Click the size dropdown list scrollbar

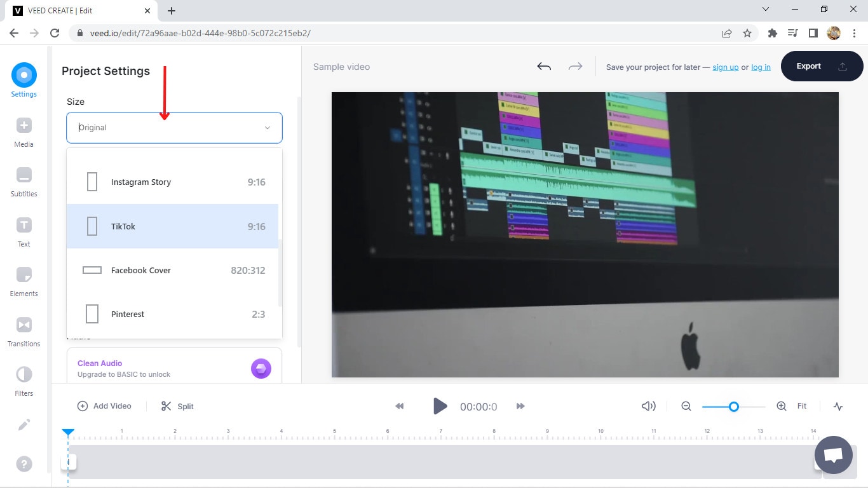(x=280, y=273)
